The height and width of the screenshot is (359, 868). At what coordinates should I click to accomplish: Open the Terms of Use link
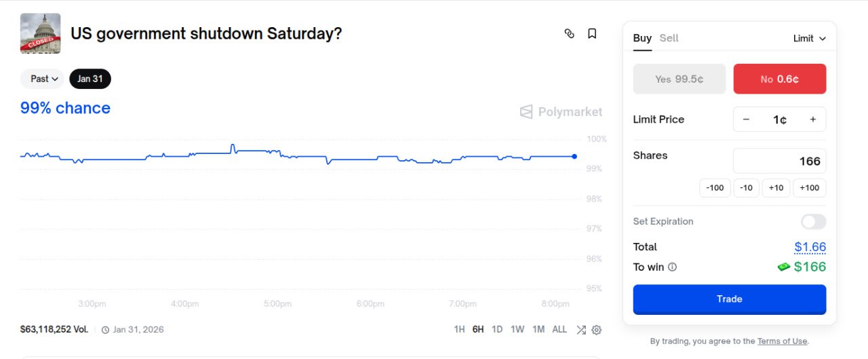pyautogui.click(x=782, y=341)
